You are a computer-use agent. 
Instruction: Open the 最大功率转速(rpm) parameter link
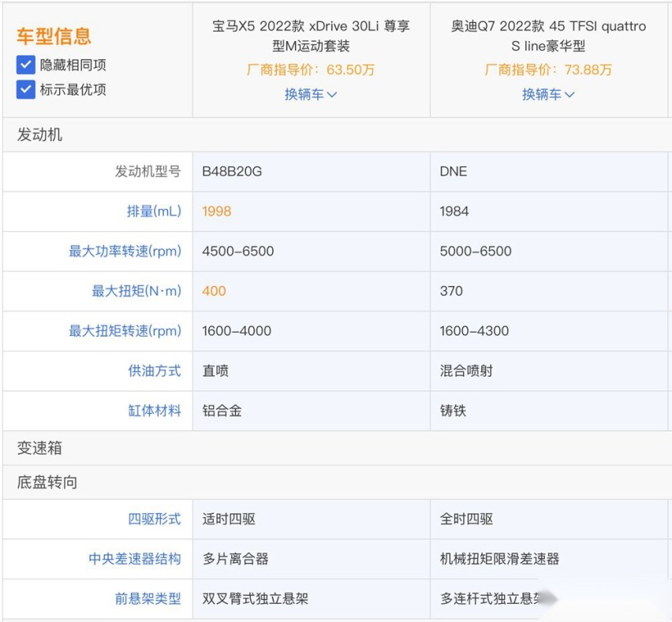(x=125, y=251)
